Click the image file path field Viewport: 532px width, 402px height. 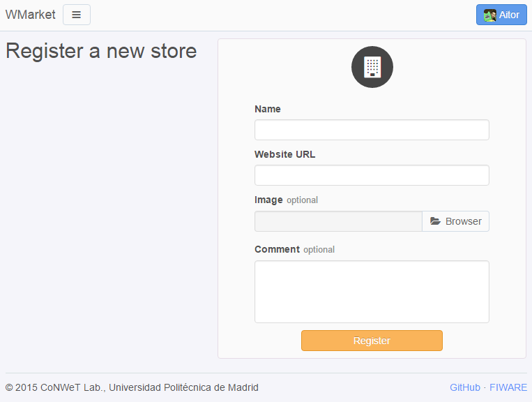click(x=339, y=221)
